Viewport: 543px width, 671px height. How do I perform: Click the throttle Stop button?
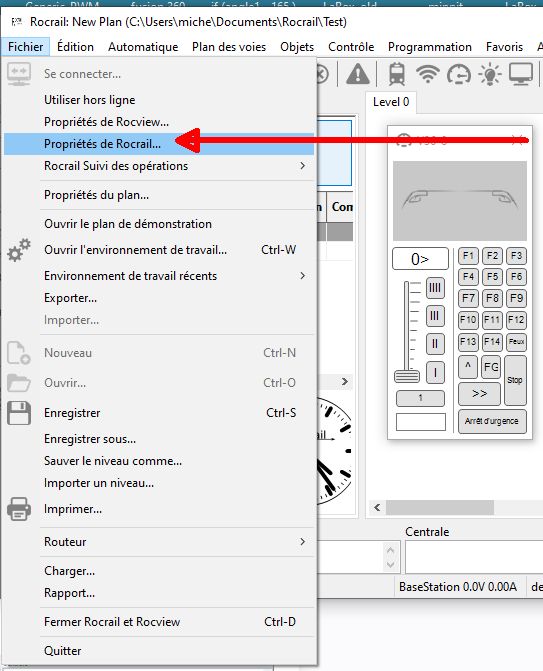pyautogui.click(x=515, y=380)
